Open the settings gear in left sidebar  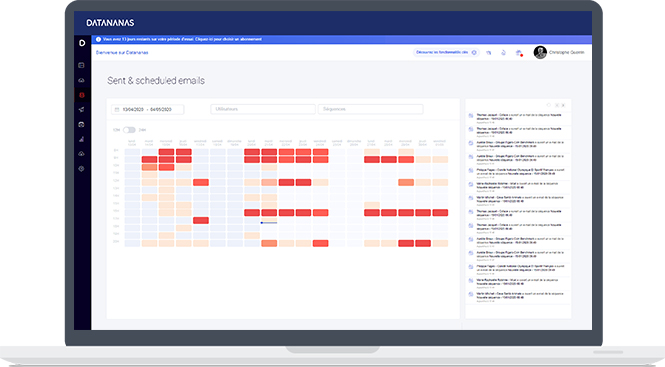click(81, 168)
